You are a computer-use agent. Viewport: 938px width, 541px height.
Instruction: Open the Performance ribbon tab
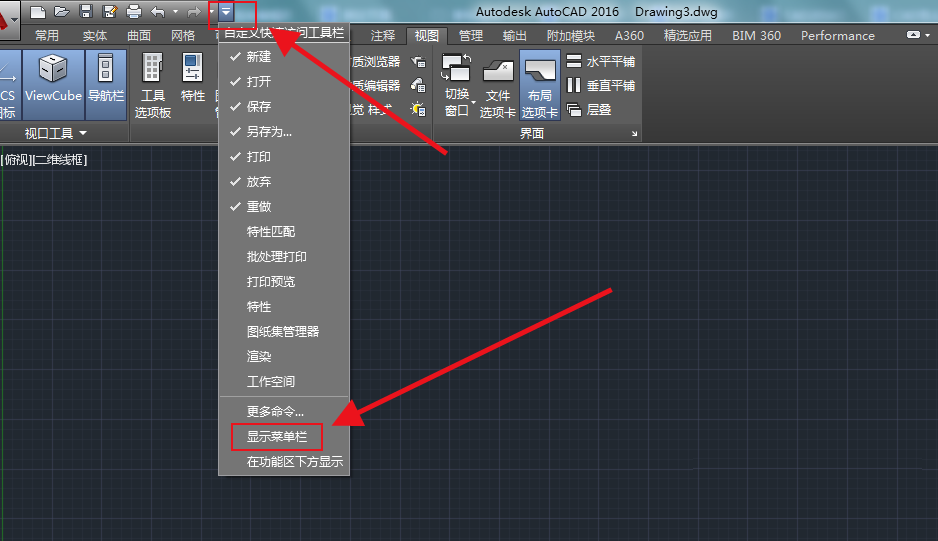838,36
